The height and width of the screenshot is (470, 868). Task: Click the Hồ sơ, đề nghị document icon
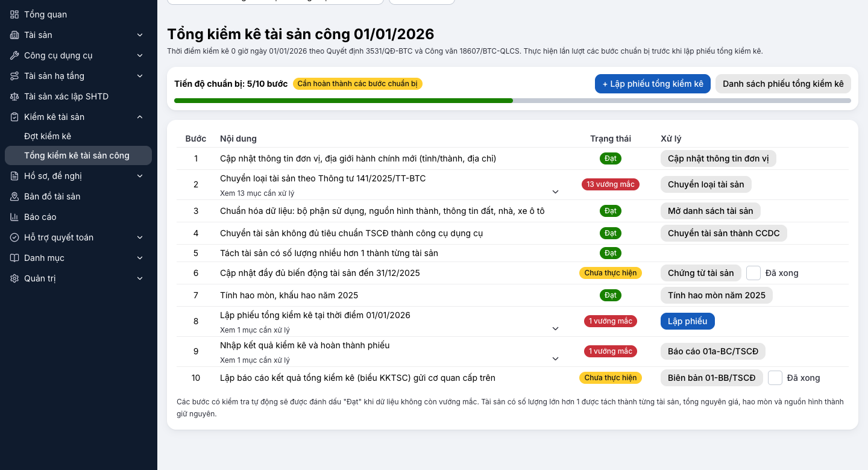click(x=14, y=176)
